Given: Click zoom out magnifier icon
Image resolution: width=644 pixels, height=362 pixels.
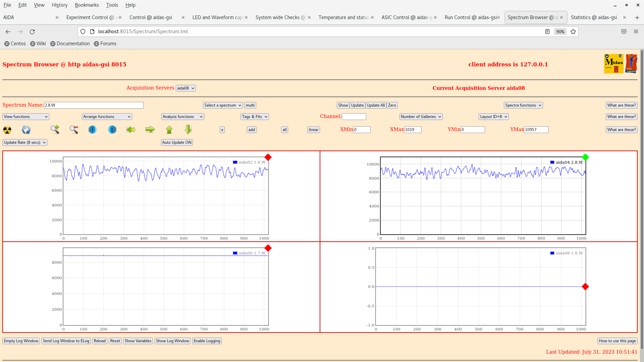Looking at the screenshot, I should (74, 130).
